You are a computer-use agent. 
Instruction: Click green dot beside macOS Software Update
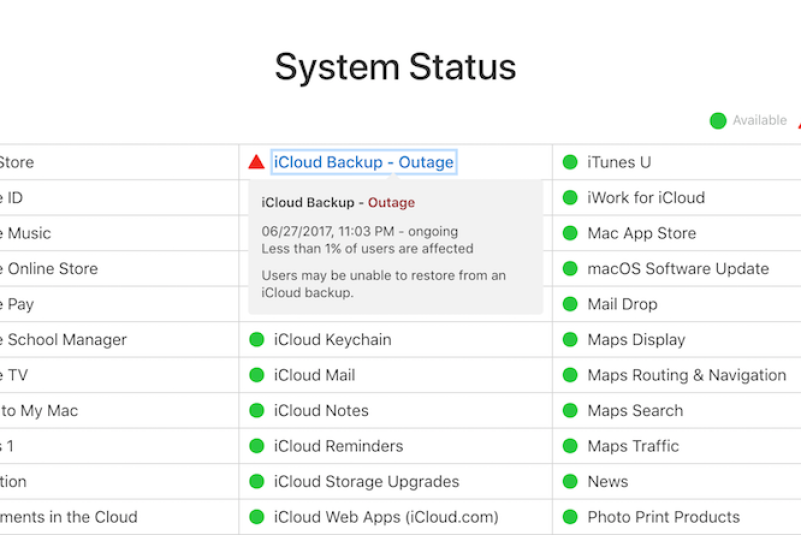click(x=570, y=269)
